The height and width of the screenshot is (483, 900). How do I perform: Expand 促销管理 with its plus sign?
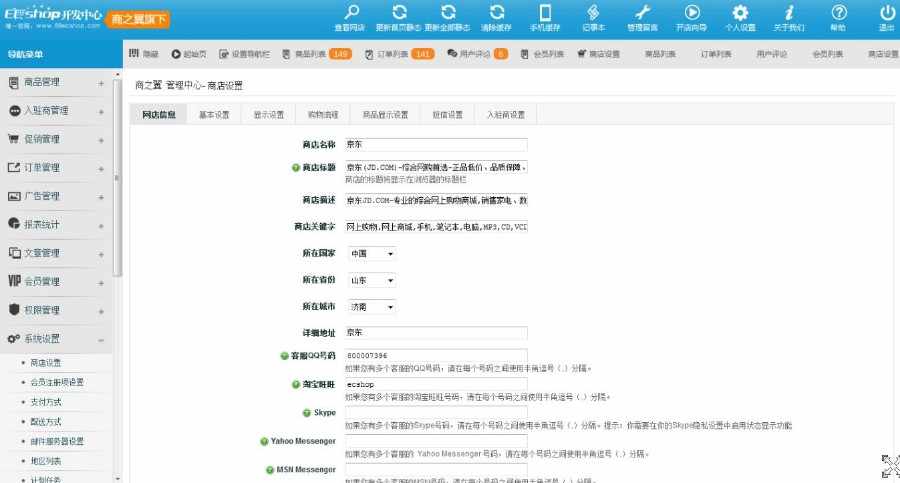pyautogui.click(x=101, y=140)
